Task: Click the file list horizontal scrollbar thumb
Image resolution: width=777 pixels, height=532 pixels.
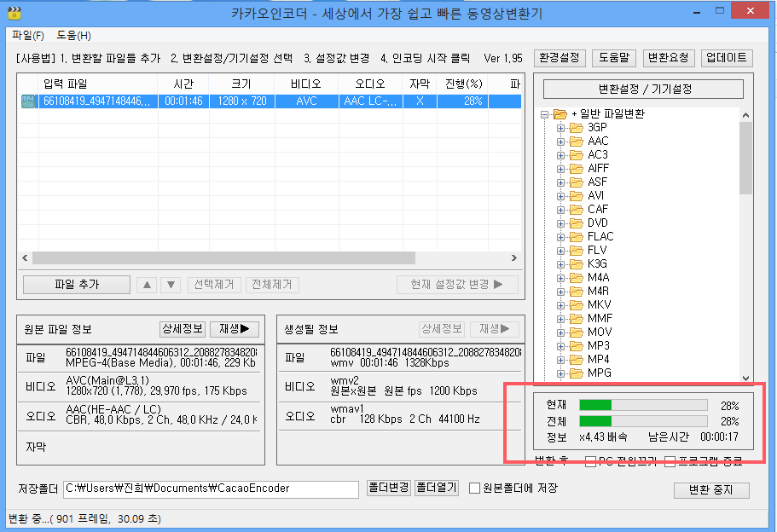Action: coord(224,258)
